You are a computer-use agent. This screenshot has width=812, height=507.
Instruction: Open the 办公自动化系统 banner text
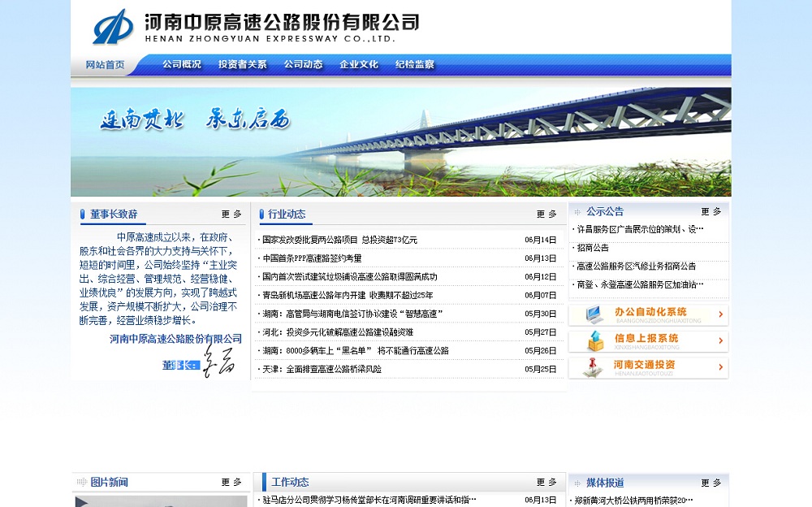(650, 311)
